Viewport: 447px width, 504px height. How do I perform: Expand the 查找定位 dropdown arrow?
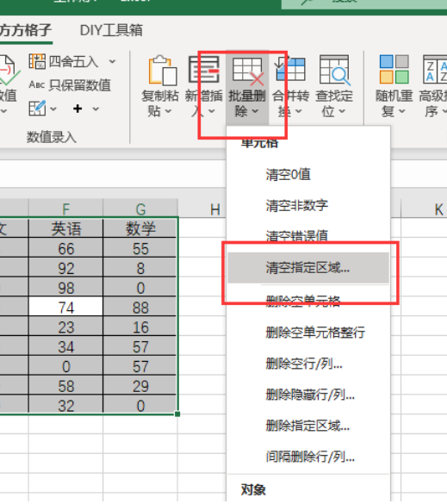tap(342, 111)
